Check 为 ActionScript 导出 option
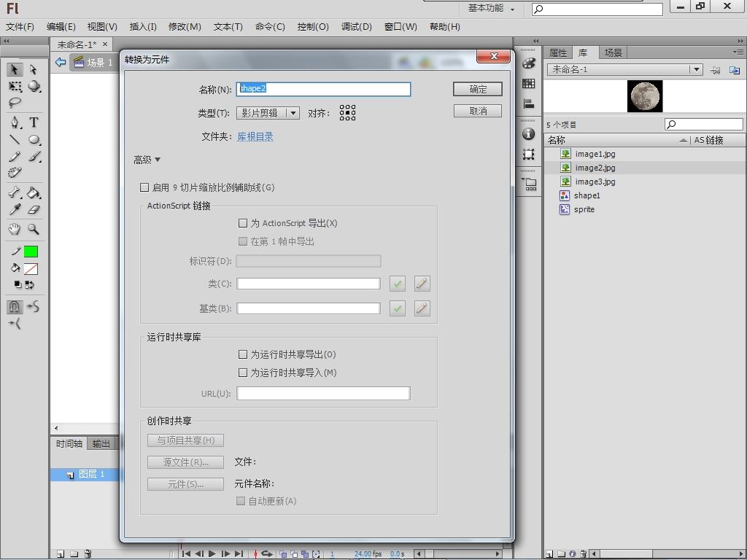747x560 pixels. [x=243, y=223]
